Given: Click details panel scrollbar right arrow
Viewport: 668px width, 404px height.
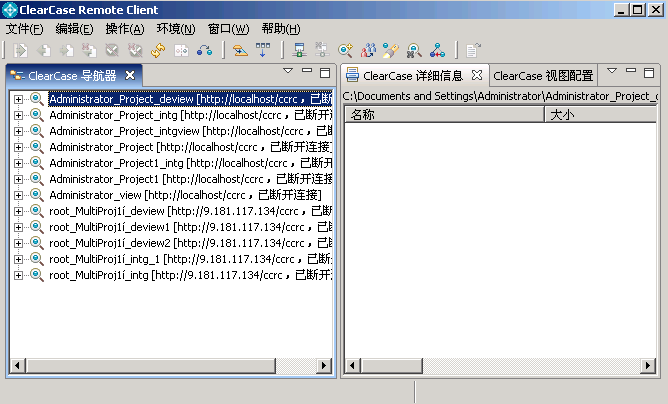Looking at the screenshot, I should 648,365.
